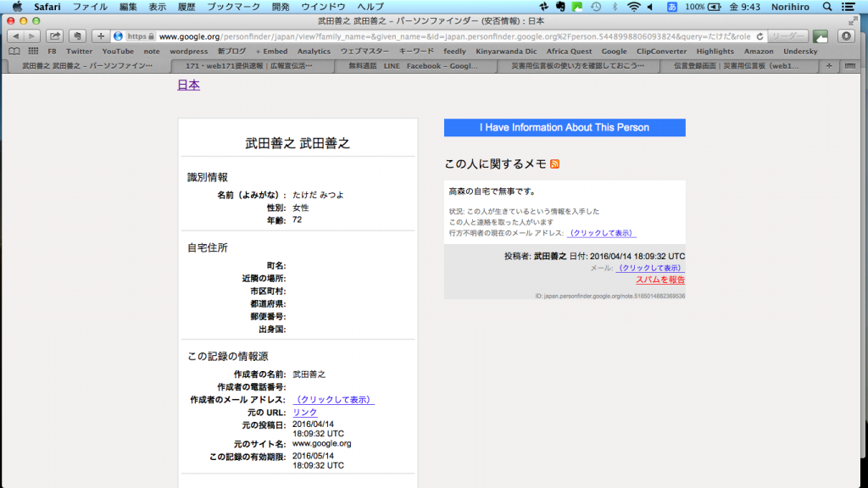Click the address bar URL field
Image resolution: width=868 pixels, height=488 pixels.
pos(454,36)
